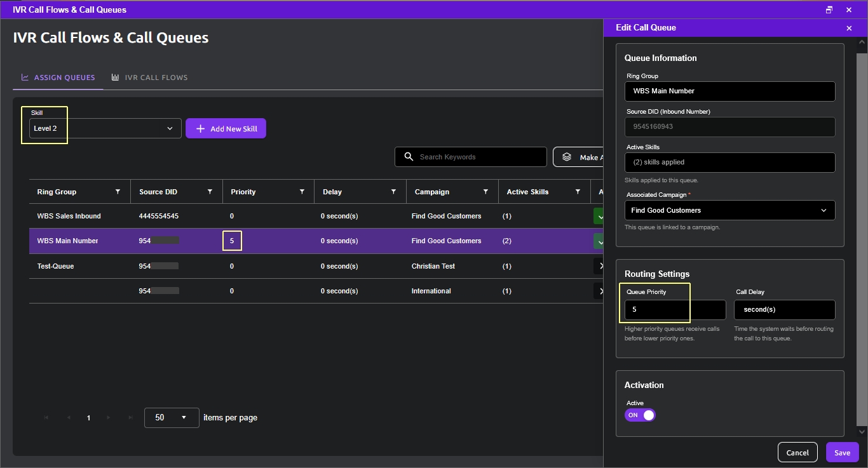868x468 pixels.
Task: Toggle the Active switch off
Action: click(x=640, y=415)
